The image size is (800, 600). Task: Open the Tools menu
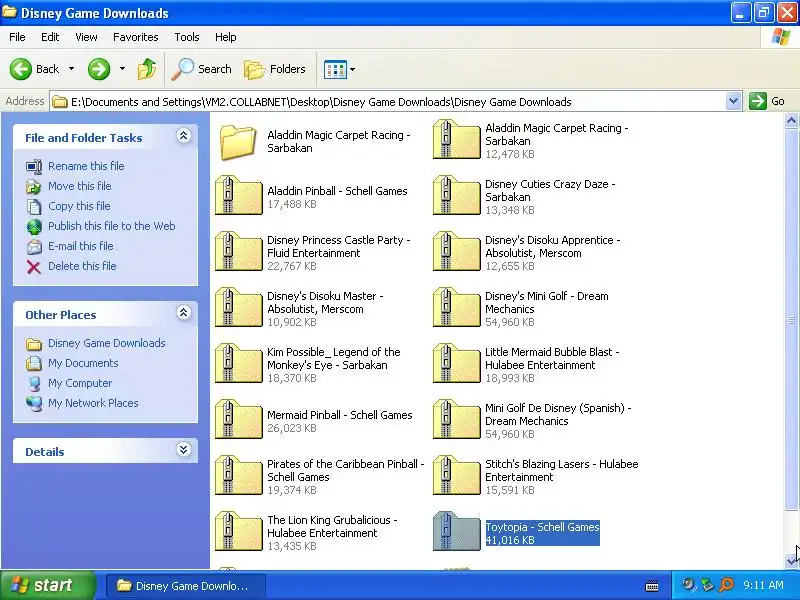[x=187, y=37]
